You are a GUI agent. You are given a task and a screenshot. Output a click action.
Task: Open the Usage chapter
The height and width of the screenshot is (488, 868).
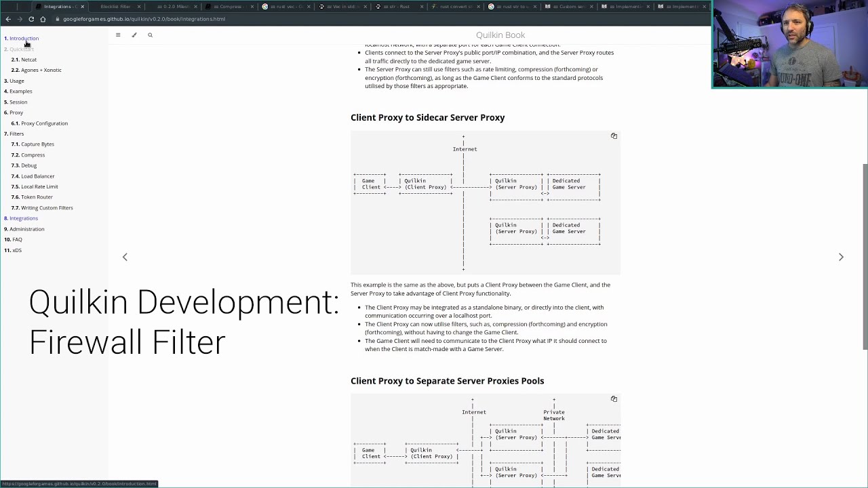coord(14,81)
